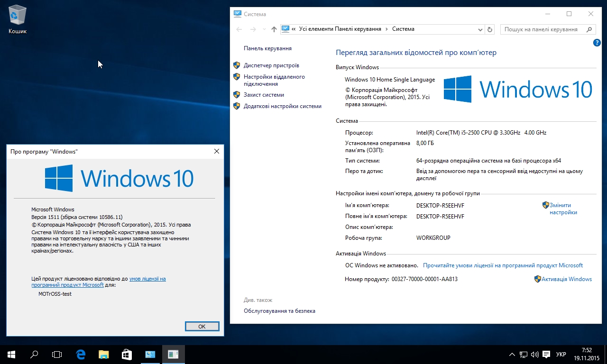Open license terms link in About dialog
Viewport: 607px width, 364px height.
pos(99,282)
